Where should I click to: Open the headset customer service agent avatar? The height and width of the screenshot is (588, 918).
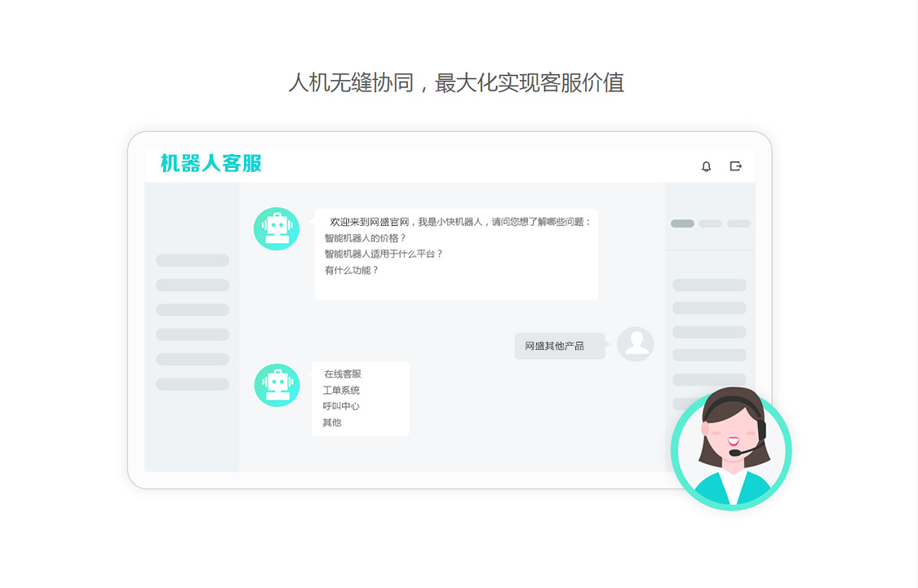pyautogui.click(x=731, y=449)
